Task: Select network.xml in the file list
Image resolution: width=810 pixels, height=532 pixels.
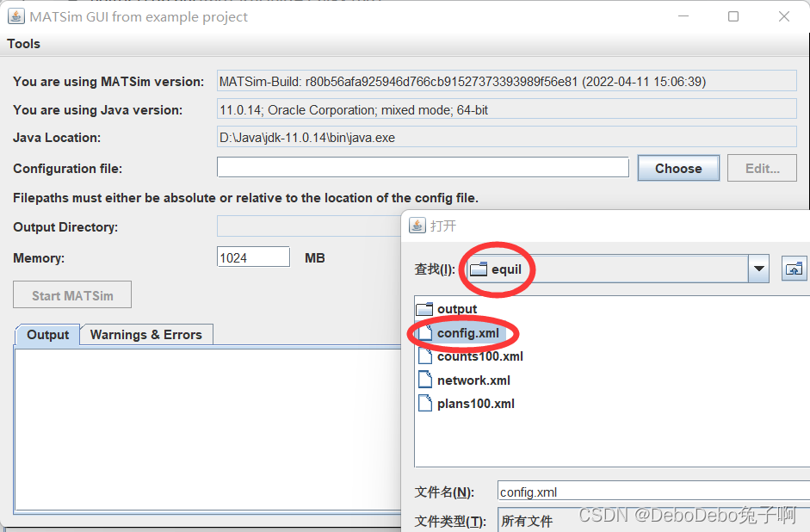Action: 464,380
